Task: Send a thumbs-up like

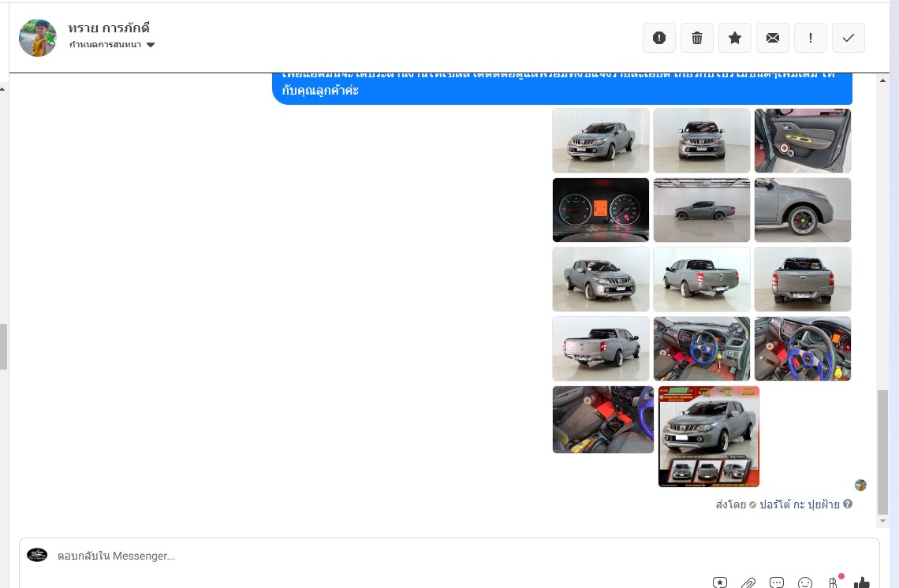Action: (x=862, y=583)
